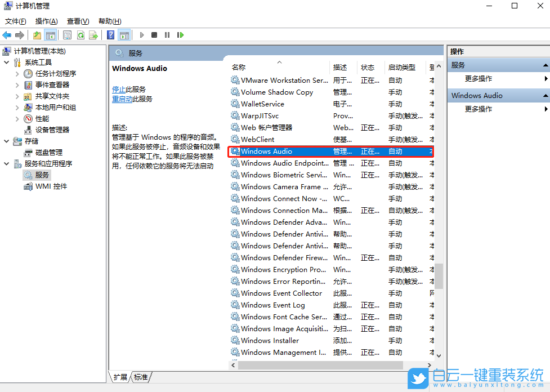Switch to the 标准 tab
The image size is (550, 392).
click(140, 377)
